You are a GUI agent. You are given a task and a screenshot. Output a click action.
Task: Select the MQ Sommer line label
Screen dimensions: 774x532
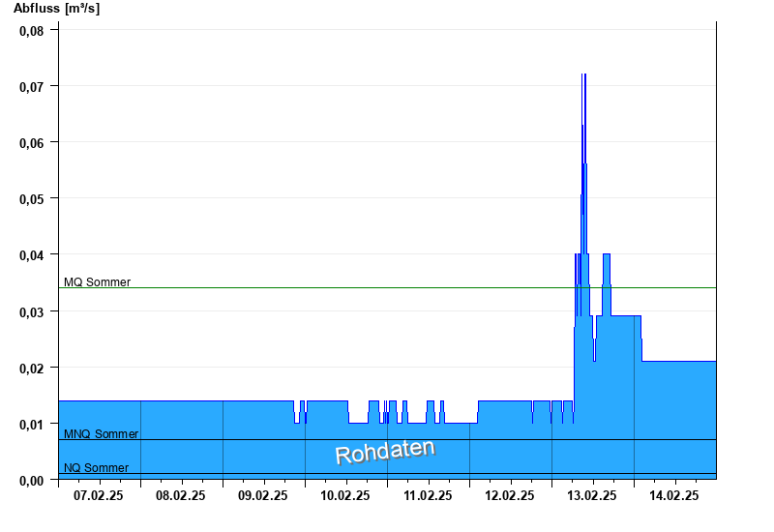coord(98,282)
